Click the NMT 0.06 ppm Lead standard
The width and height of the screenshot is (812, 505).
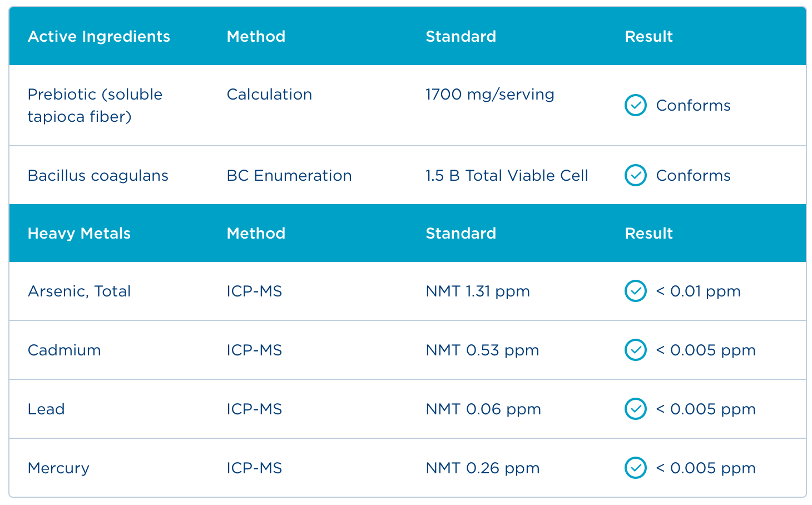tap(483, 409)
